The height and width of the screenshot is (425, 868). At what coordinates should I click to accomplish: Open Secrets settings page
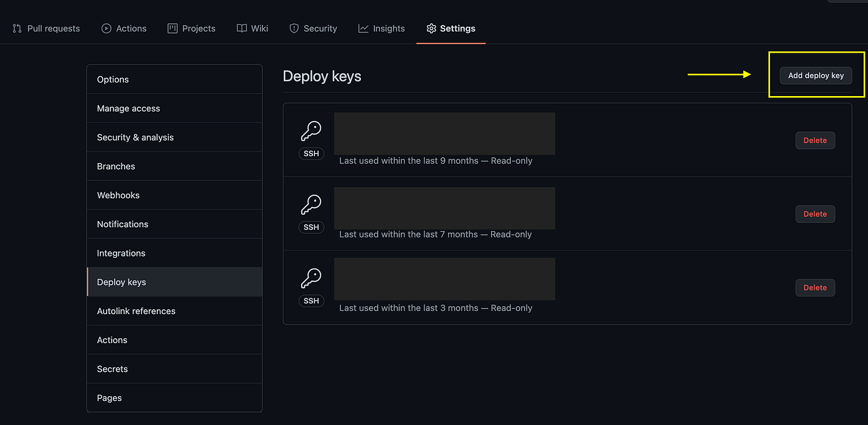174,369
